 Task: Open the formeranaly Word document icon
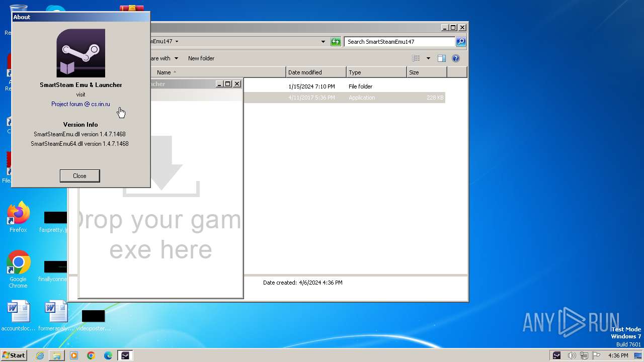point(56,316)
